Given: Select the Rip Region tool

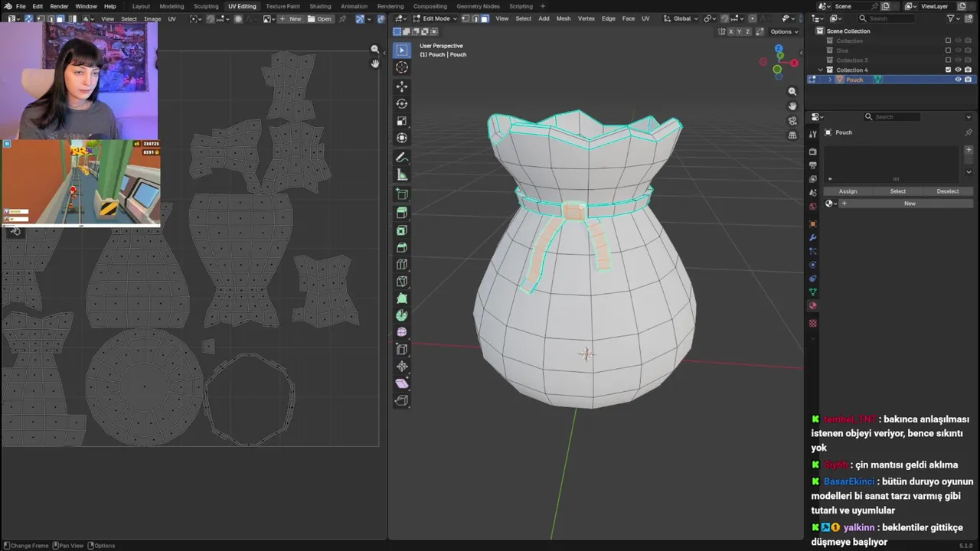Looking at the screenshot, I should click(402, 400).
